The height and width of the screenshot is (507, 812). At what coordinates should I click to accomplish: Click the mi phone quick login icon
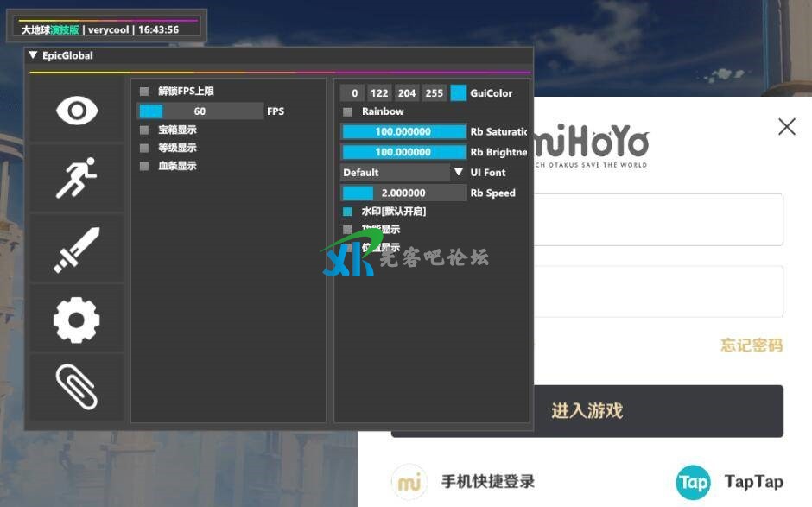pos(409,482)
